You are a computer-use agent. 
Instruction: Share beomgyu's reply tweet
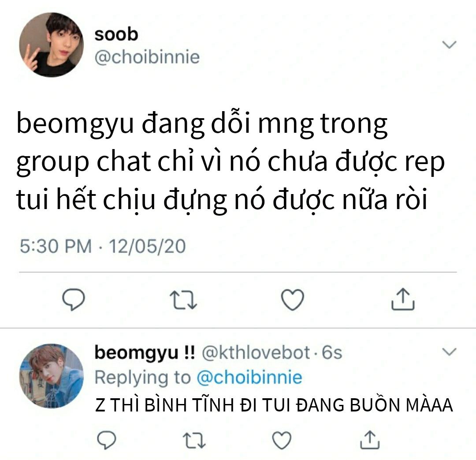click(x=370, y=440)
